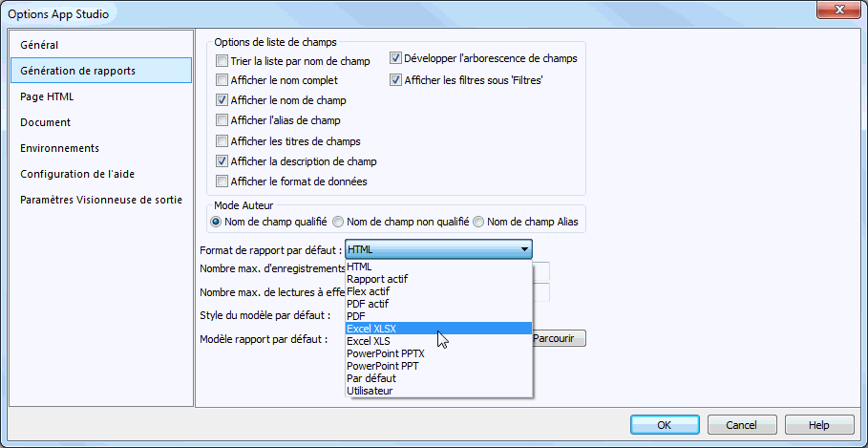Collapse the Format de rapport par défaut dropdown

click(524, 249)
